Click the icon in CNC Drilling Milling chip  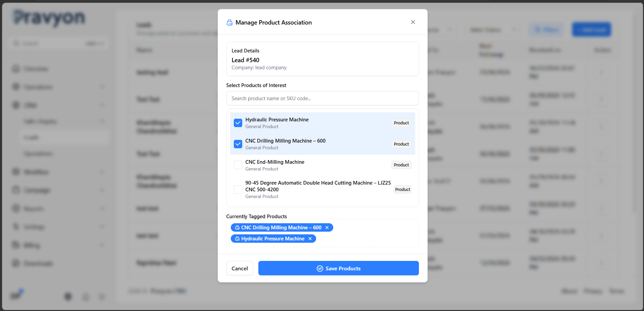click(237, 228)
